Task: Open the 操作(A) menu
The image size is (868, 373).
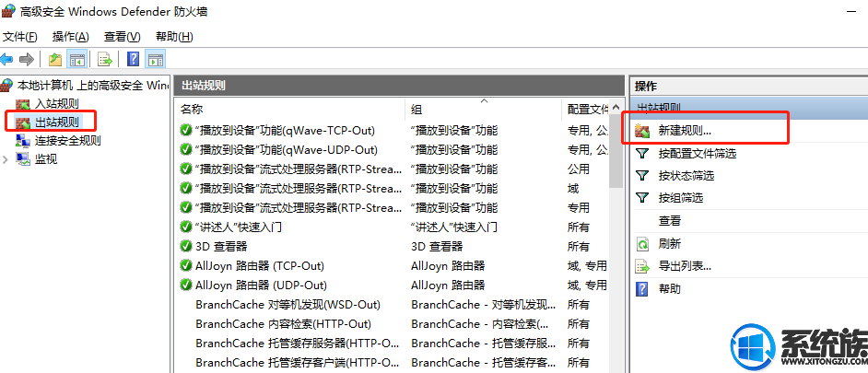Action: click(70, 37)
